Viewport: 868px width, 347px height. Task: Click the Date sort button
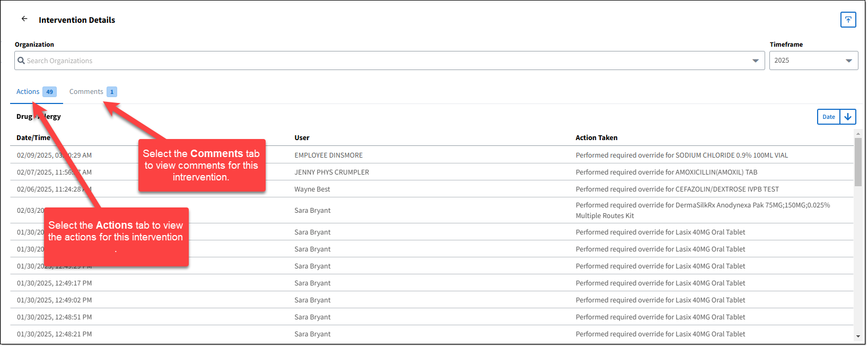coord(828,117)
